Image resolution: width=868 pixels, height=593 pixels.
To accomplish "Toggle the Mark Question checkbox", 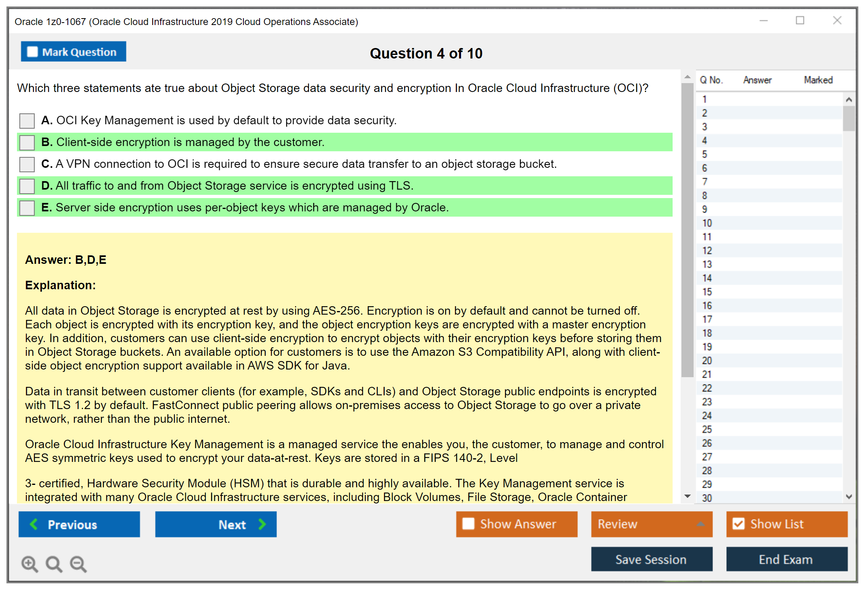I will (x=32, y=52).
